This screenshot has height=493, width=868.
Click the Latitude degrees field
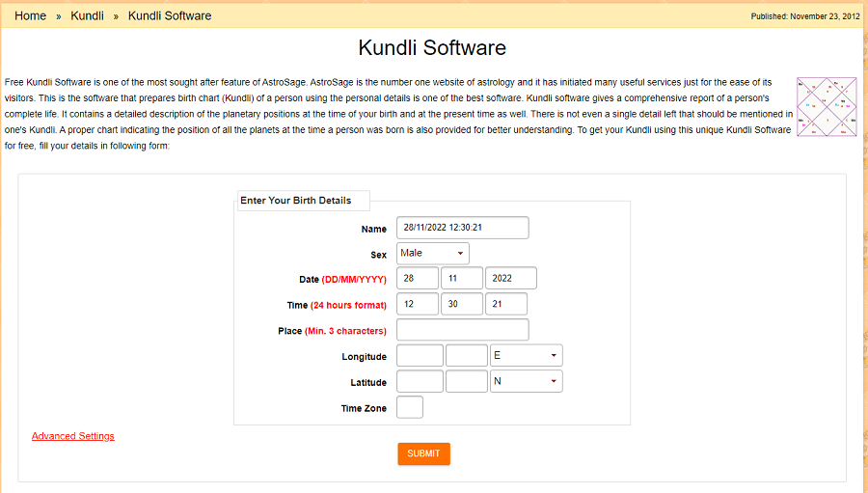(420, 381)
